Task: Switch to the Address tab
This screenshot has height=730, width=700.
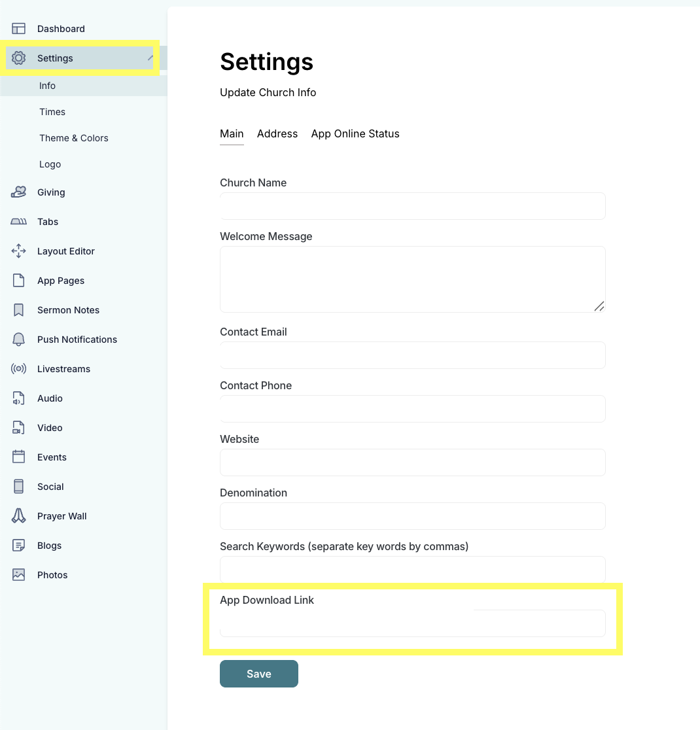Action: [277, 133]
